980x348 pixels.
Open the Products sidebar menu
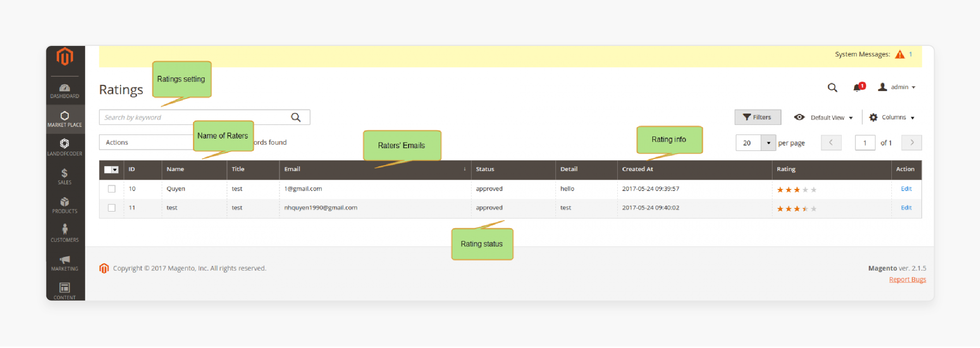tap(65, 205)
